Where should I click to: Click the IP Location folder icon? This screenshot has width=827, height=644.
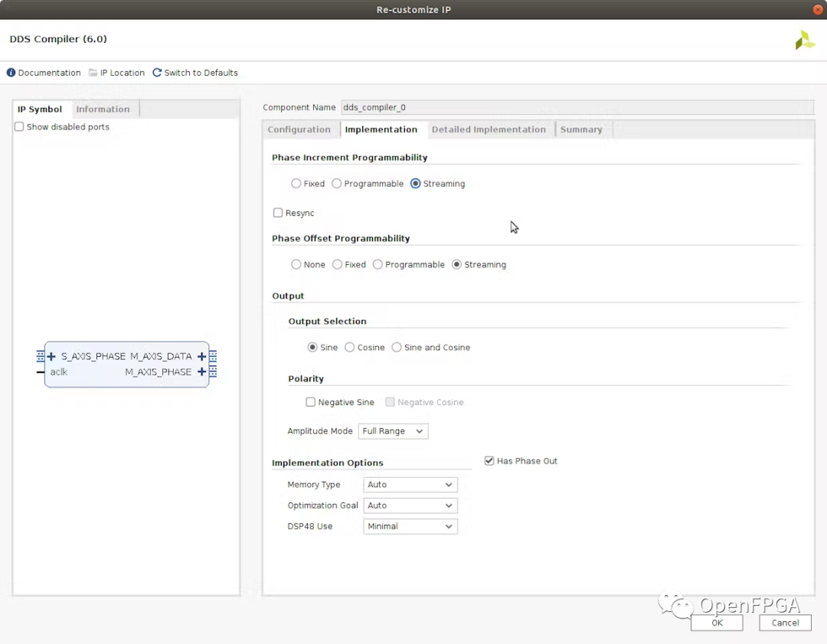93,73
